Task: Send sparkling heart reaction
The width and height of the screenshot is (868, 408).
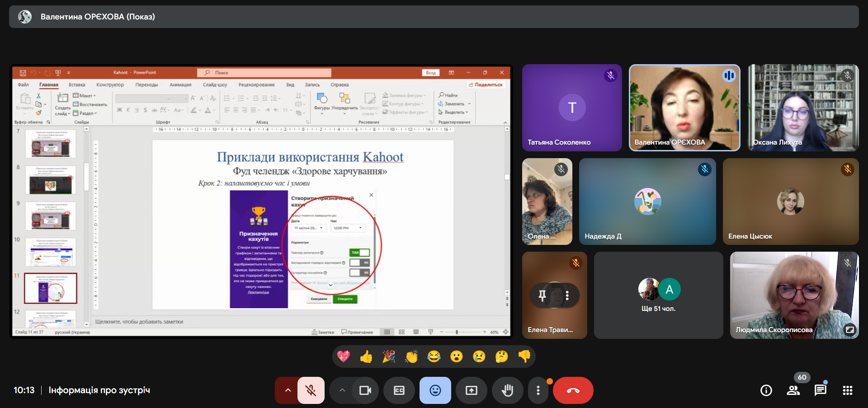Action: click(344, 356)
